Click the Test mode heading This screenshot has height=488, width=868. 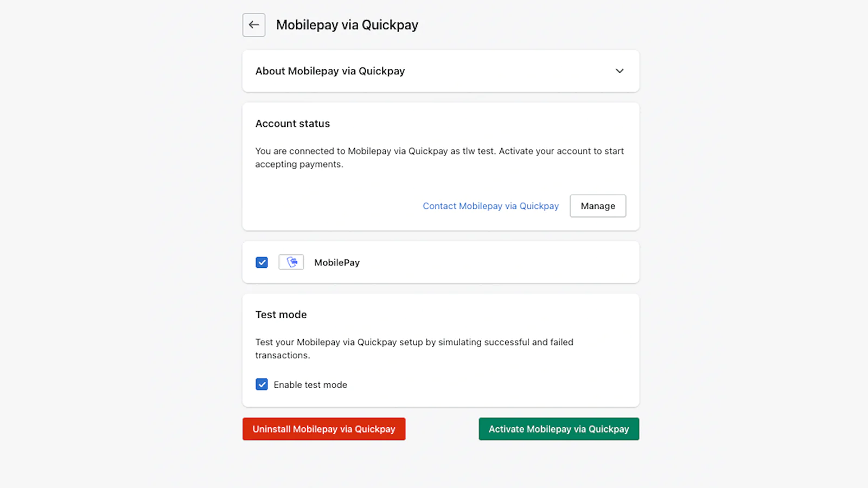pos(281,314)
